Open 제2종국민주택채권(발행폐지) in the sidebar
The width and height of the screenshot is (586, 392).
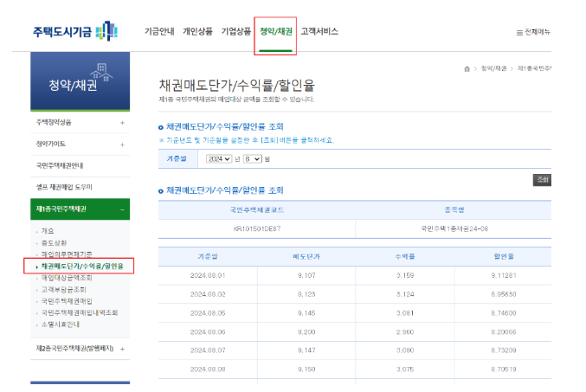74,348
